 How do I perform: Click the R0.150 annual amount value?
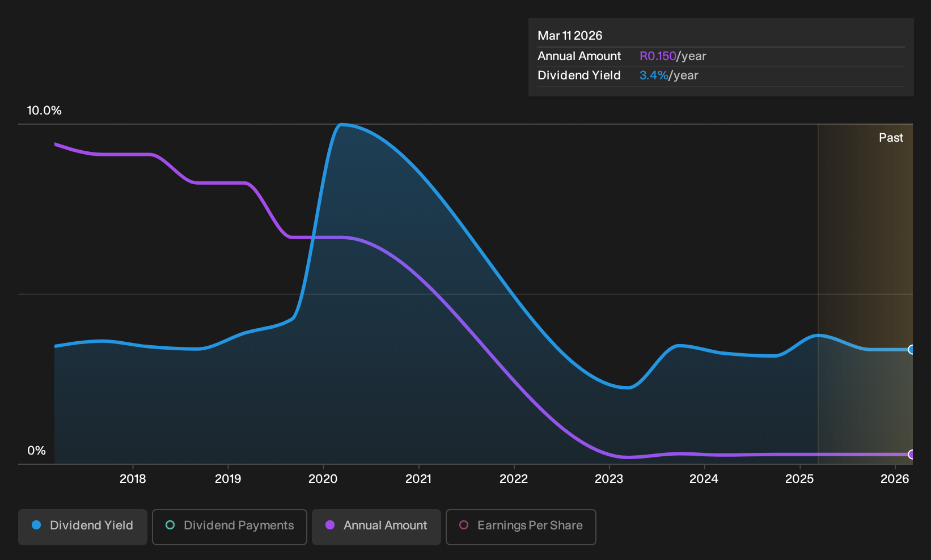658,56
